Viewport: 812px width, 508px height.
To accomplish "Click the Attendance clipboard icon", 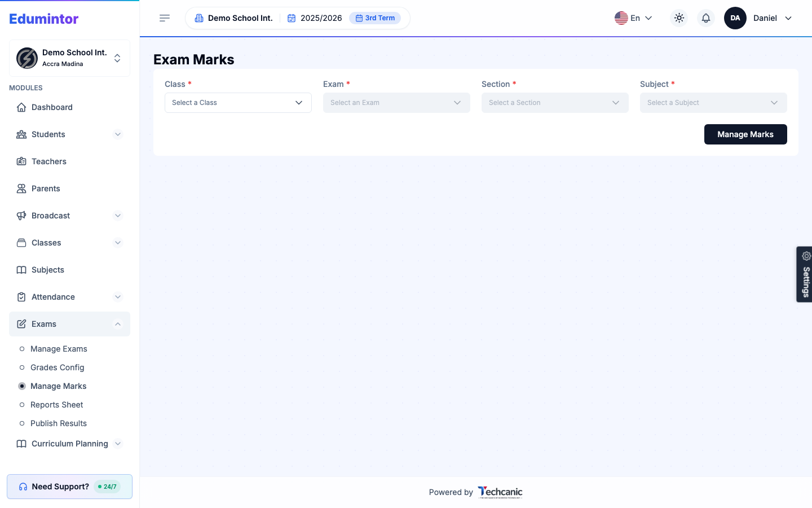I will click(21, 297).
